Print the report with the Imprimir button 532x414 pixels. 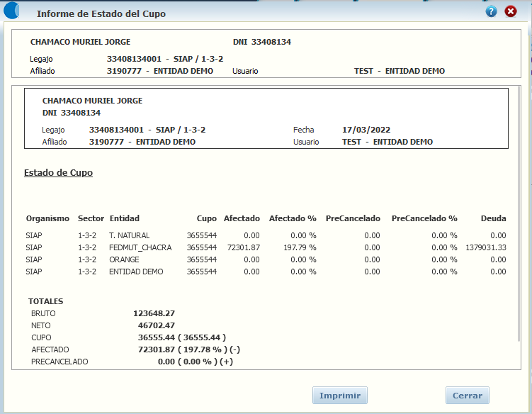coord(339,396)
